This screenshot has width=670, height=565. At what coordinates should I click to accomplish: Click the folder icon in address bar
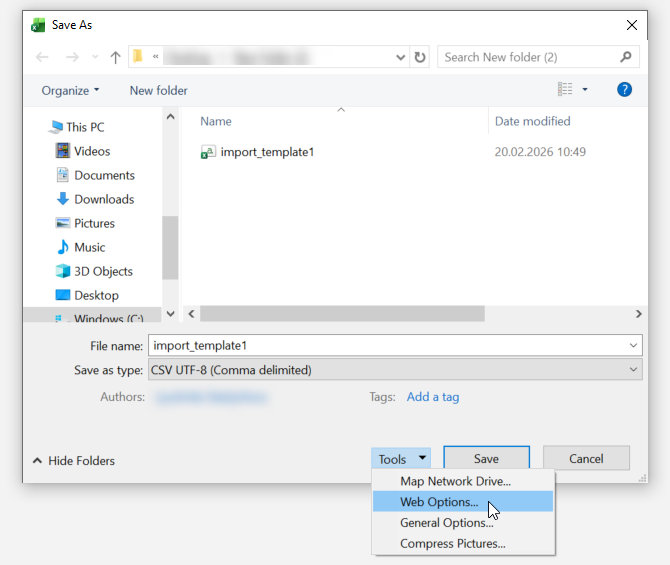(138, 56)
